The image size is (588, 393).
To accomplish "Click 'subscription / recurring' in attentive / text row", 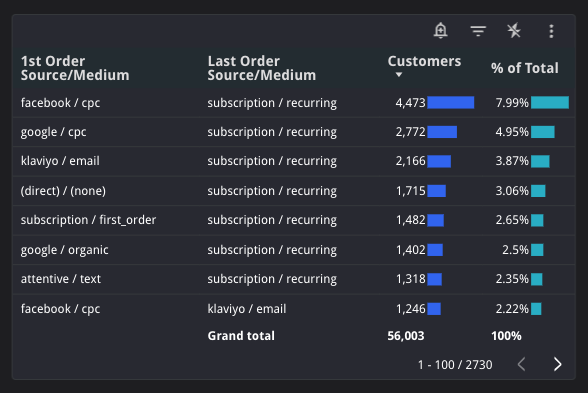I will [x=272, y=279].
